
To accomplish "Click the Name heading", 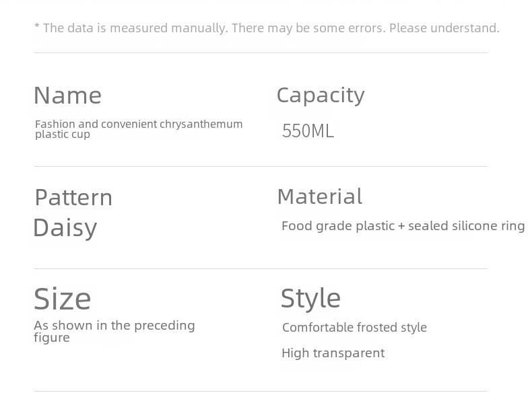I will pos(68,96).
